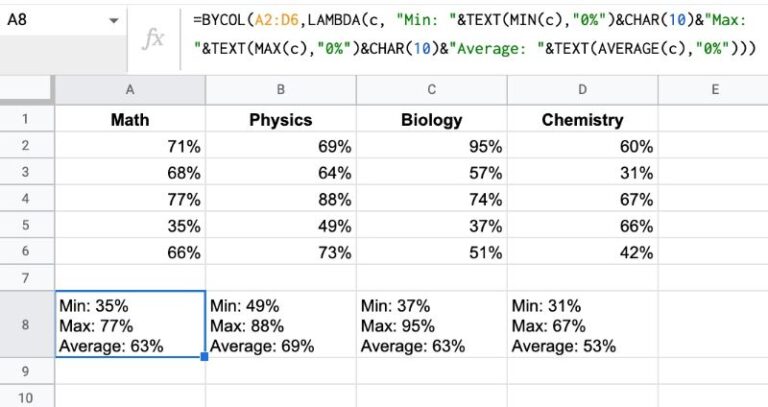
Task: Click the fx function icon
Action: pyautogui.click(x=154, y=38)
